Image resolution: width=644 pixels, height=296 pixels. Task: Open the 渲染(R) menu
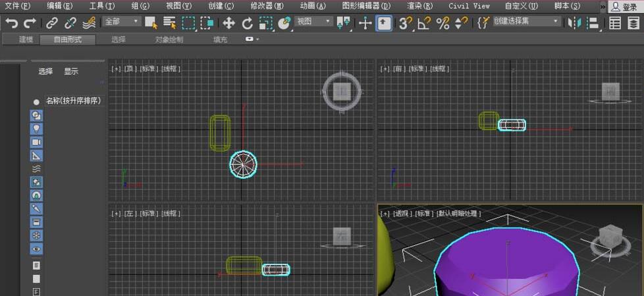(x=419, y=6)
